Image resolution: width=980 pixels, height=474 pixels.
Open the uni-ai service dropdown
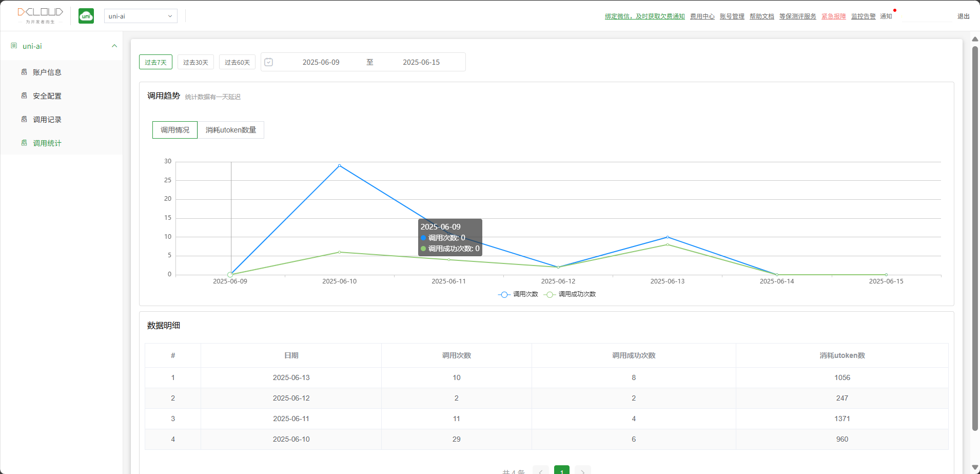(141, 16)
